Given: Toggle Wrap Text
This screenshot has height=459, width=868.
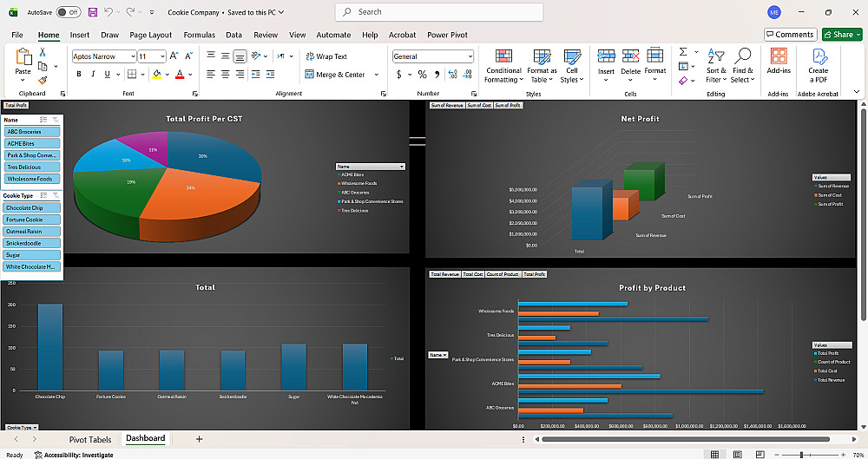Looking at the screenshot, I should tap(326, 56).
